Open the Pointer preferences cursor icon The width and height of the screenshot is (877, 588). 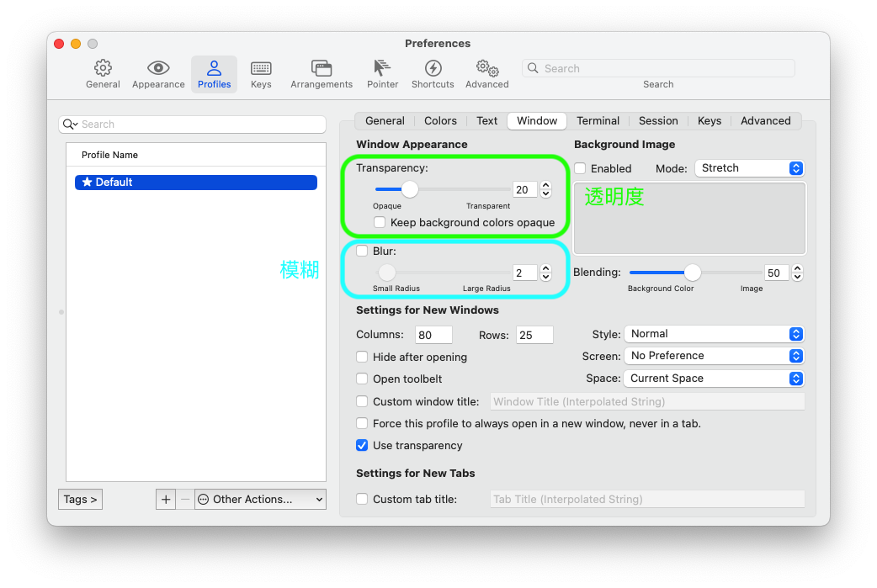click(x=382, y=68)
